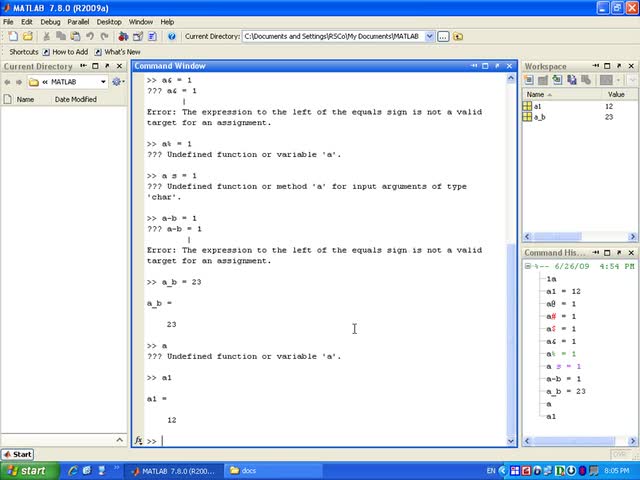Image resolution: width=640 pixels, height=480 pixels.
Task: Click Delete variable icon in Workspace
Action: click(x=586, y=80)
